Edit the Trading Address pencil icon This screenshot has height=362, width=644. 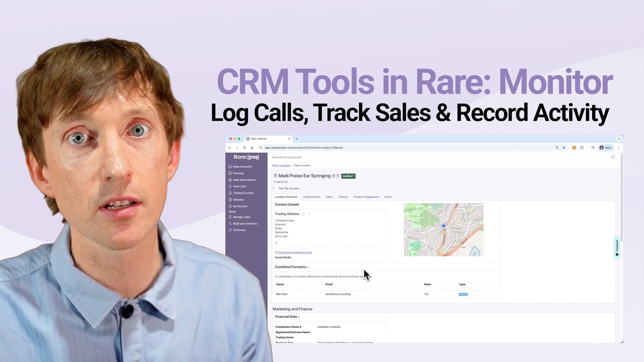303,214
